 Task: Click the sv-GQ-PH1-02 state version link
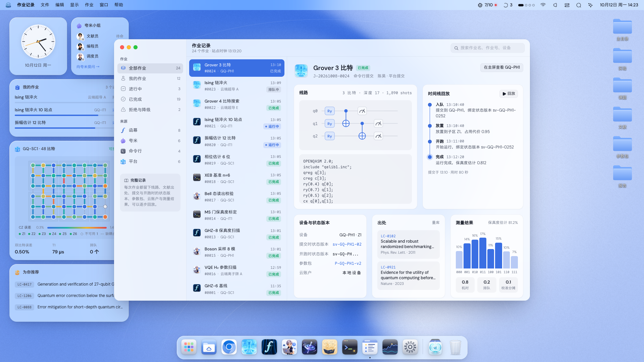347,244
